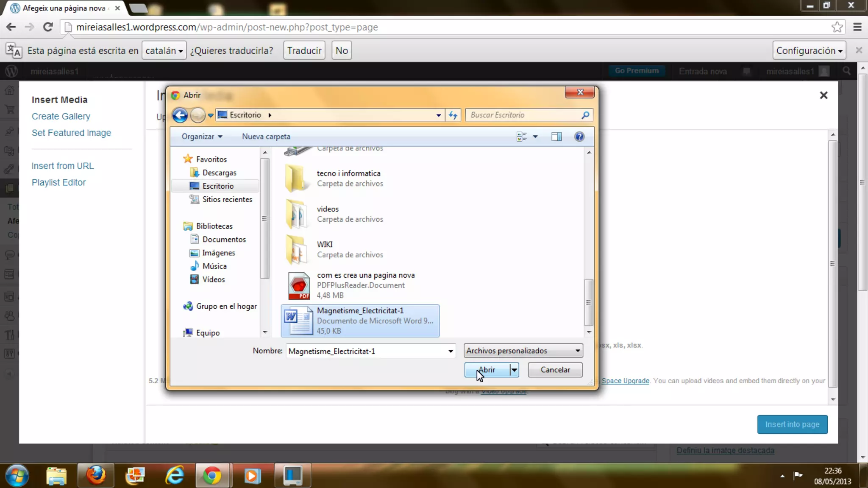Screen dimensions: 868x488
Task: Select Descargas in the Favoritos tree
Action: 219,173
